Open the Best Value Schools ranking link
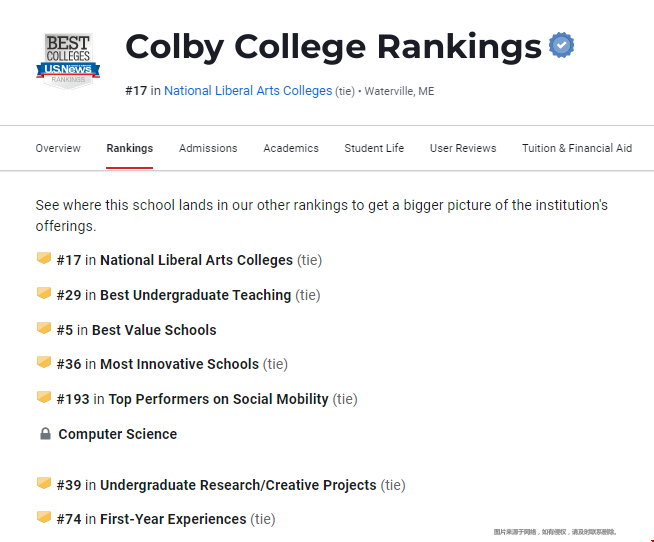The image size is (654, 542). pos(154,330)
